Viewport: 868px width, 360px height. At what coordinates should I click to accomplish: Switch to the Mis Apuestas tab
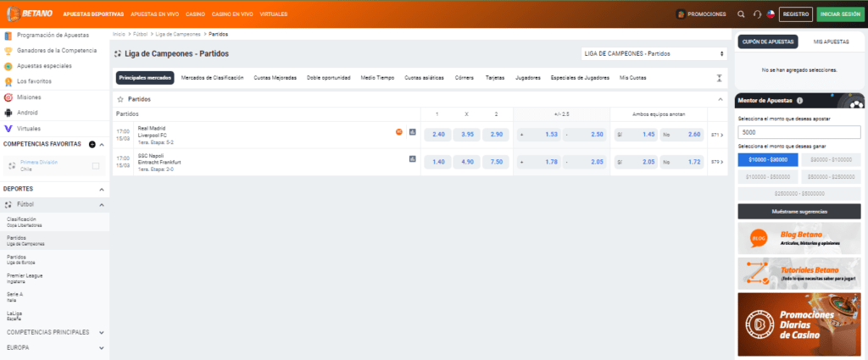pyautogui.click(x=831, y=42)
